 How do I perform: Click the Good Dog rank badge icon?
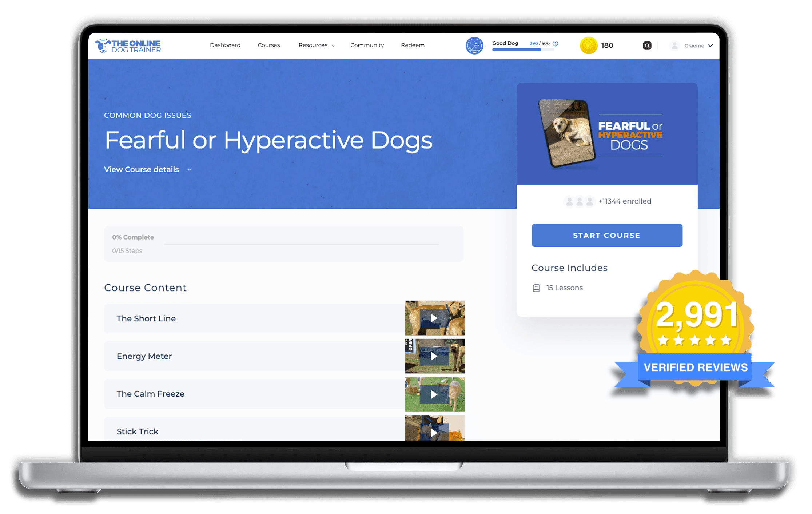[474, 46]
